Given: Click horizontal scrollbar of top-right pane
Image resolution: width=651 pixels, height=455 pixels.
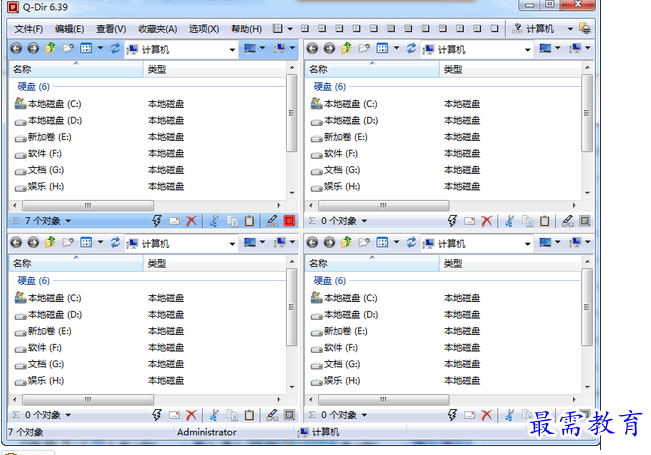Looking at the screenshot, I should point(384,205).
